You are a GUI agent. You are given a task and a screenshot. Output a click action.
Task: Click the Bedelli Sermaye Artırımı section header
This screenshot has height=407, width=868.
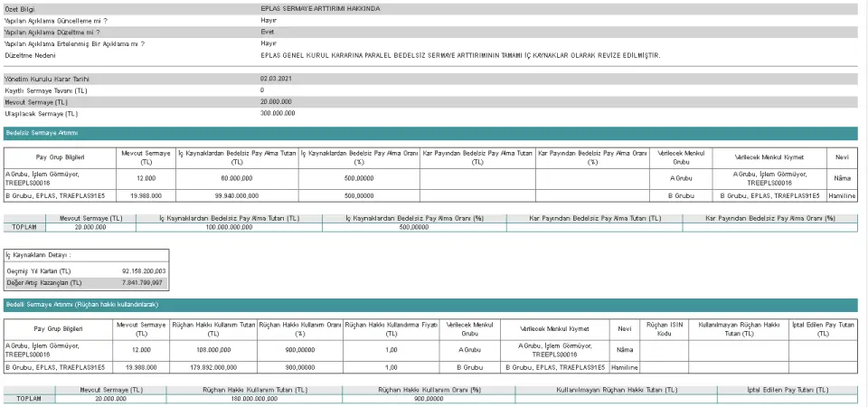(70, 305)
